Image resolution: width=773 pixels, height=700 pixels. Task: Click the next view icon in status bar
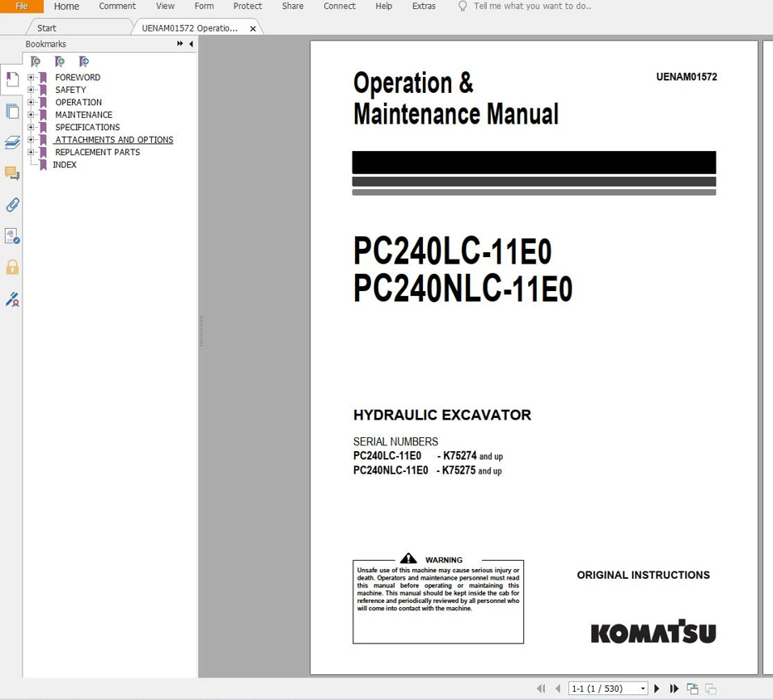tap(711, 688)
